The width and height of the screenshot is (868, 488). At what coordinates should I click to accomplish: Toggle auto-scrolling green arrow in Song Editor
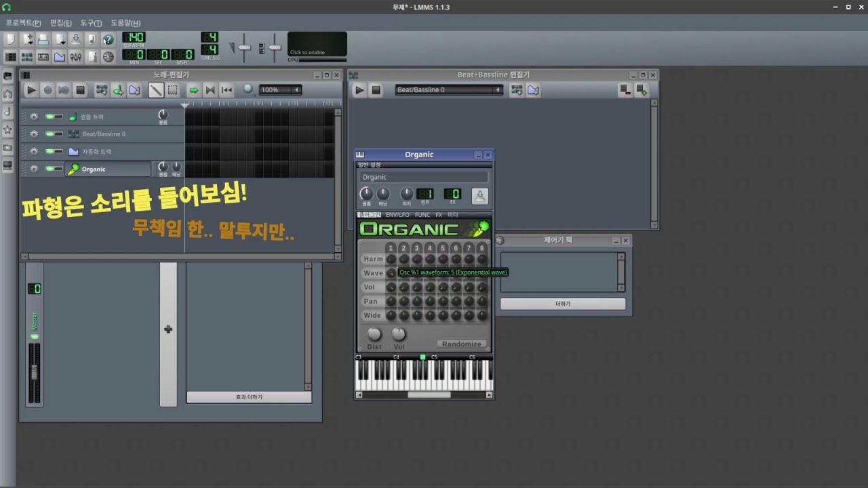click(194, 89)
